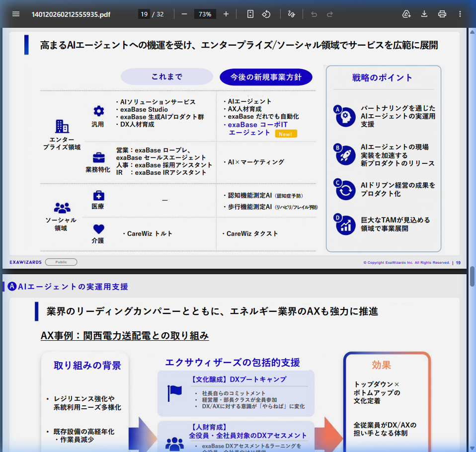Undo the last annotation stroke
Screen dimensions: 476x452
pyautogui.click(x=314, y=14)
